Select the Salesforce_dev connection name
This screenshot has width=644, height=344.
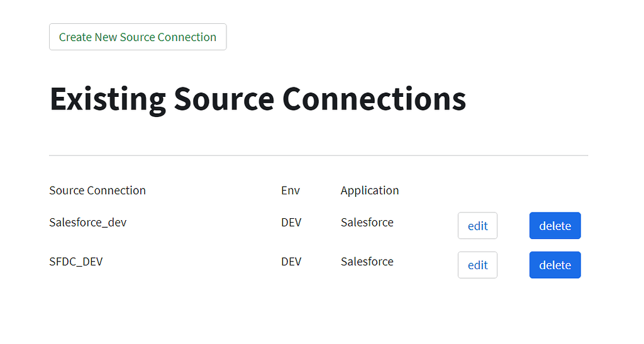coord(87,222)
